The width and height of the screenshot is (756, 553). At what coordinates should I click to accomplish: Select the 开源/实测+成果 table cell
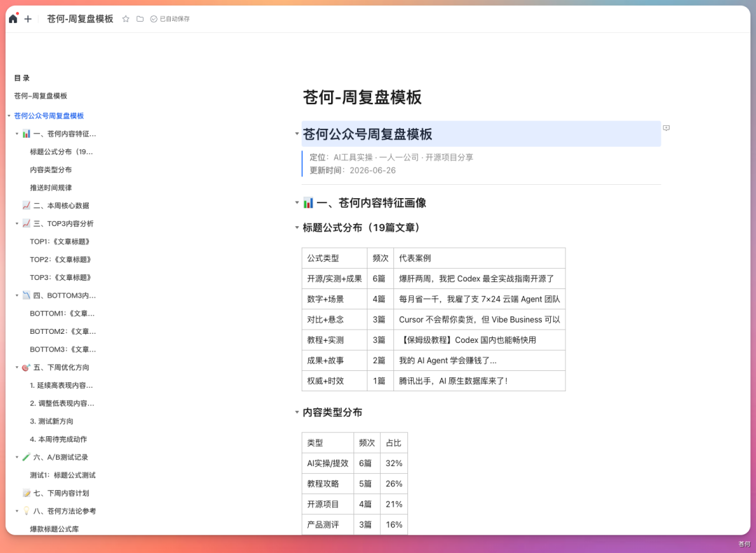[334, 278]
